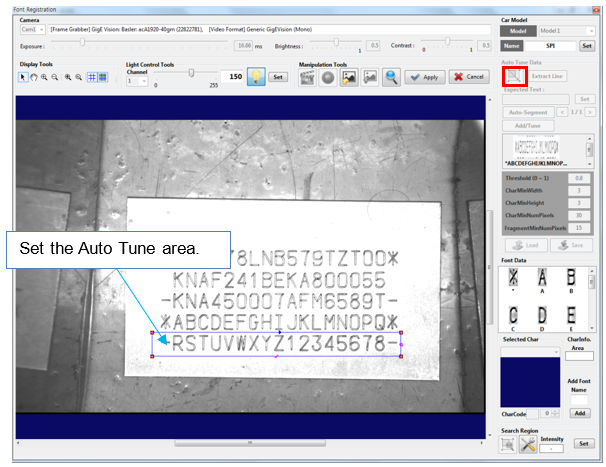Toggle the light bulb on/off button

[x=256, y=76]
